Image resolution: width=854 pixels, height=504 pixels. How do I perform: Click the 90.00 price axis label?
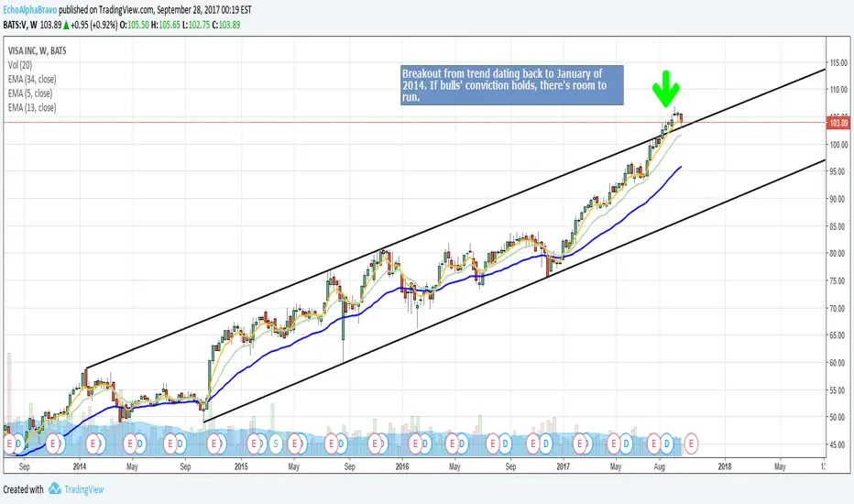838,199
